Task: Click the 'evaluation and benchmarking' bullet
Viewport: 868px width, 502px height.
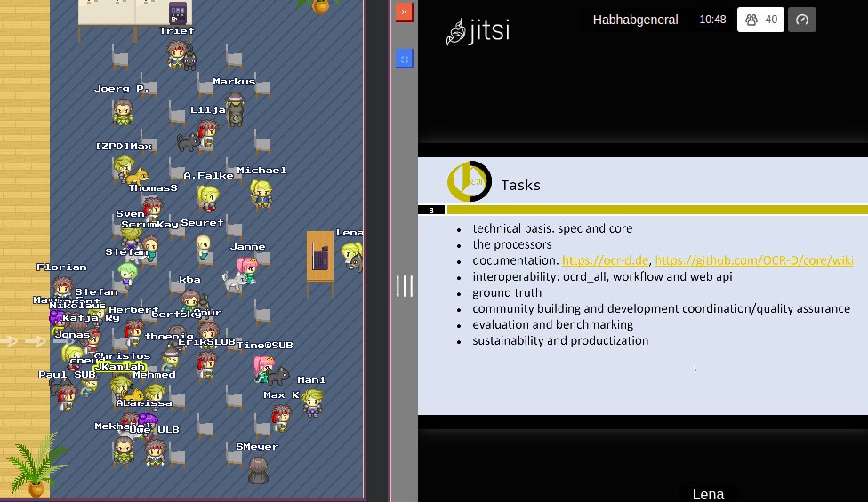Action: (552, 324)
